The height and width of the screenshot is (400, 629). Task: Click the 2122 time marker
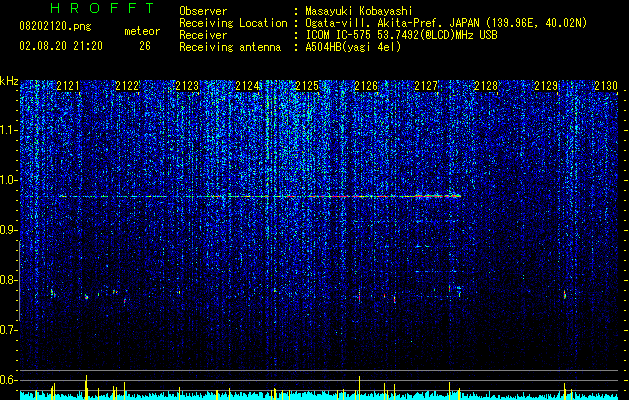[x=127, y=86]
